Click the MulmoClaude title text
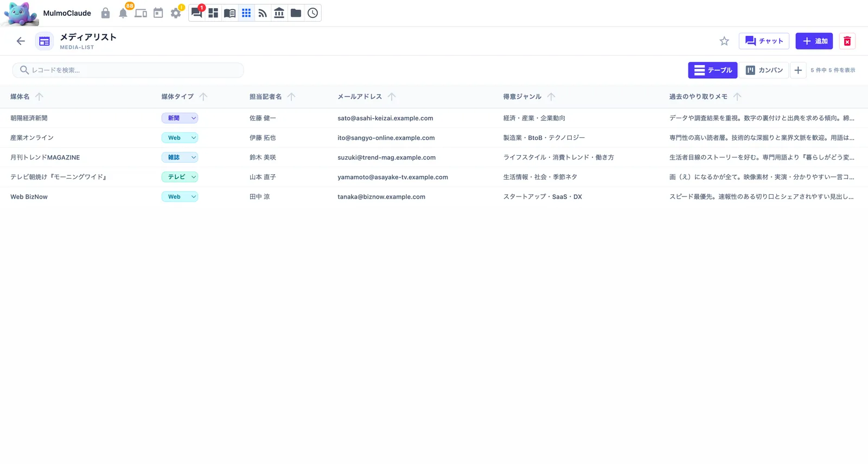 (67, 13)
